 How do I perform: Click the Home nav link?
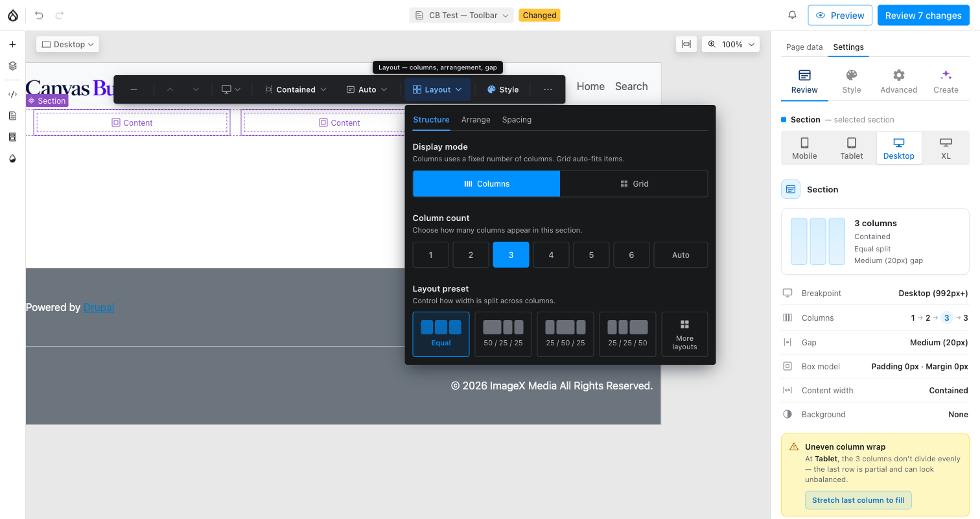[x=590, y=86]
